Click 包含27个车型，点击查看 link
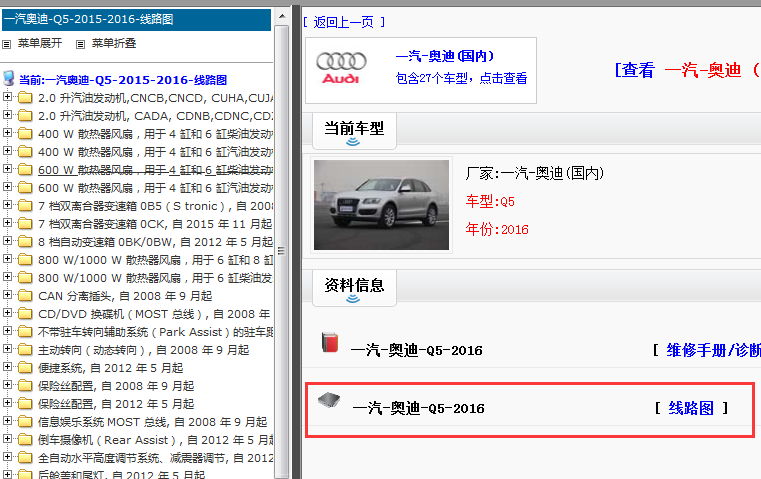Viewport: 761px width, 479px height. coord(462,78)
